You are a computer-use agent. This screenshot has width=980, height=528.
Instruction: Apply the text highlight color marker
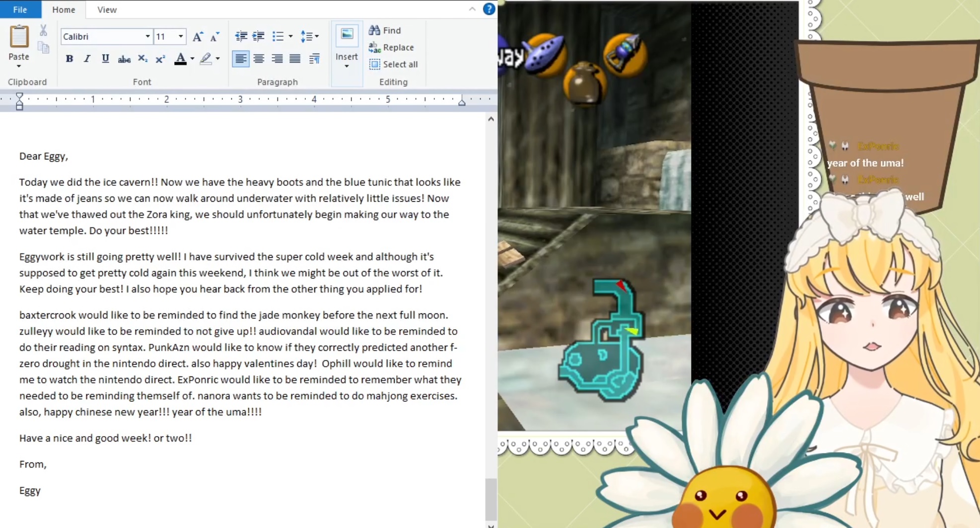[206, 59]
